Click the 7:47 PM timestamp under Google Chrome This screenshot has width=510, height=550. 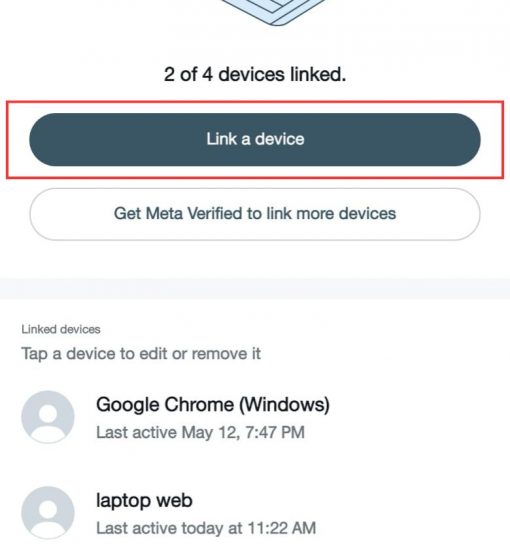click(275, 432)
